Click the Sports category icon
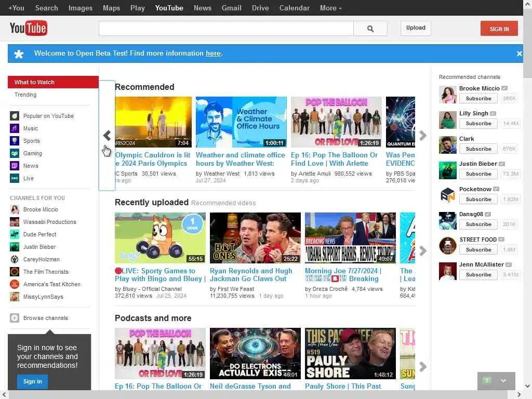 14,141
